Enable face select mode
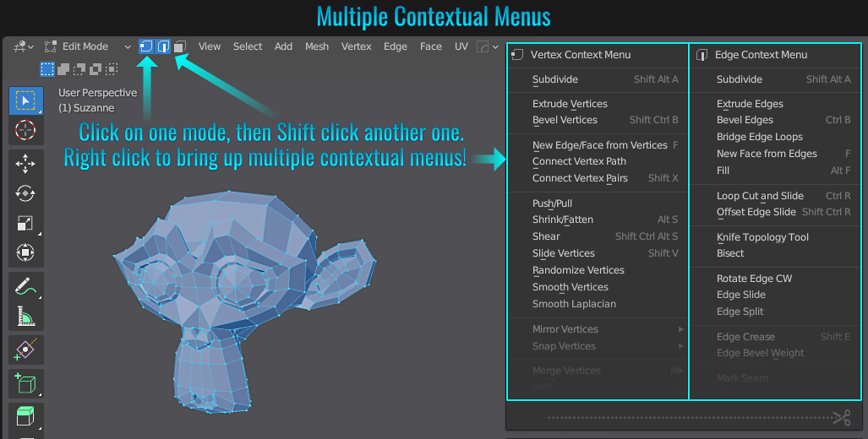This screenshot has width=868, height=439. (x=179, y=46)
